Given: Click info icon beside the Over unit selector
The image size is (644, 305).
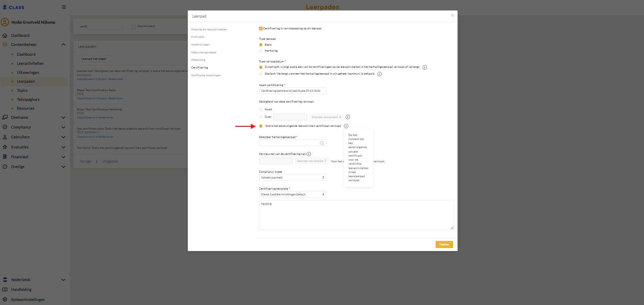Looking at the screenshot, I should point(348,117).
